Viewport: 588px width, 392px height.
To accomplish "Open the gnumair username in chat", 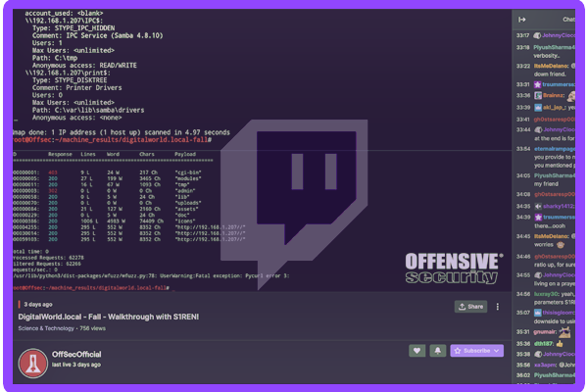I will [545, 332].
